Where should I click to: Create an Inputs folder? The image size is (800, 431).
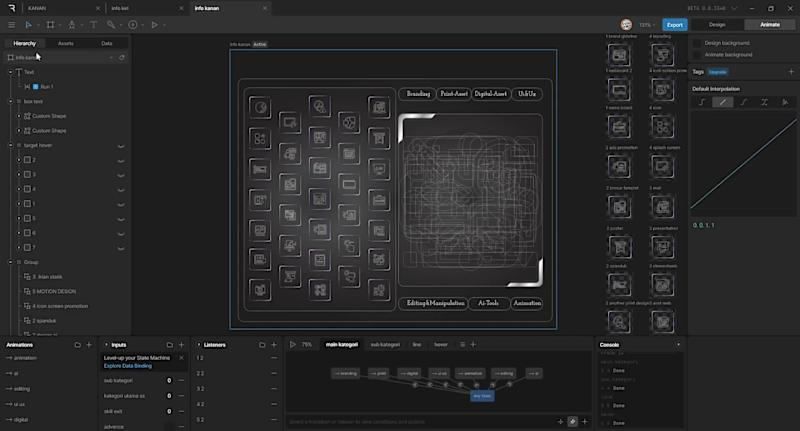click(170, 345)
